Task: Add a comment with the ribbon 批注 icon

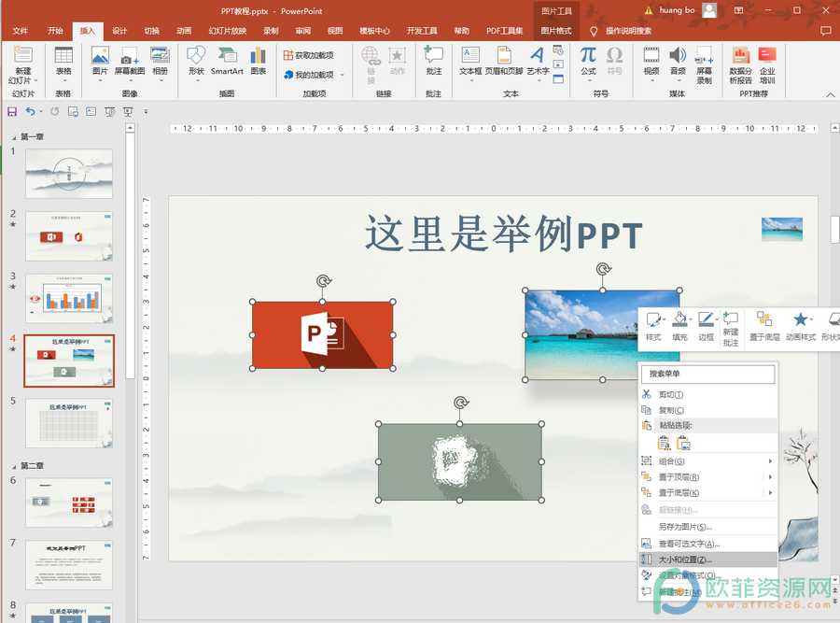Action: [x=433, y=61]
